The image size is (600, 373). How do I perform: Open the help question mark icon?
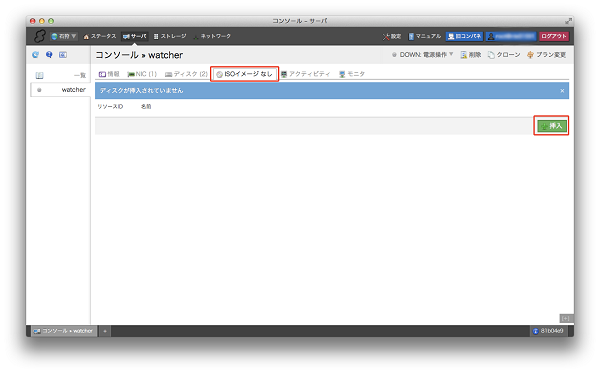tap(49, 55)
